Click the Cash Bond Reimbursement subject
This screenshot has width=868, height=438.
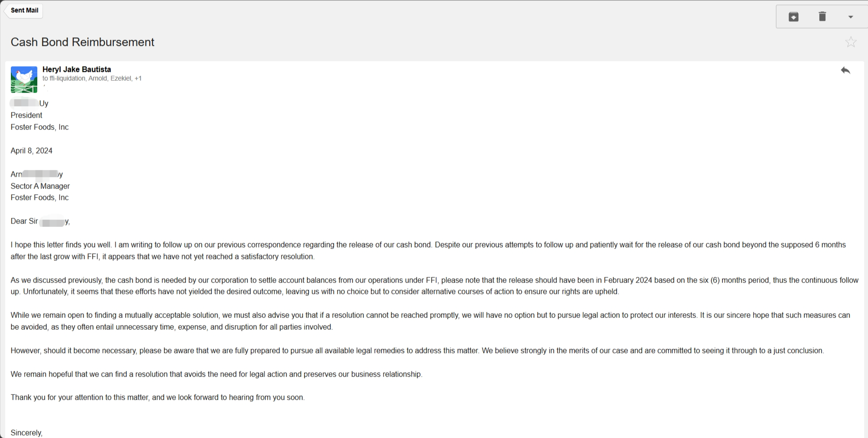[83, 42]
